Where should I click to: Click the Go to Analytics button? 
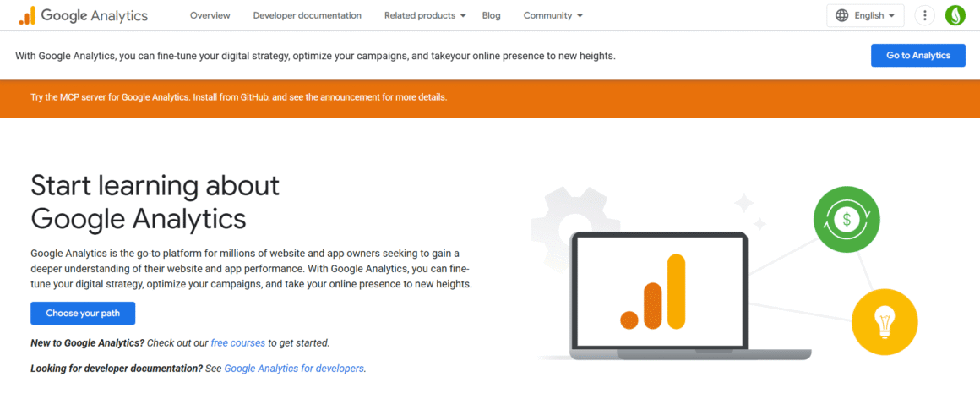tap(918, 56)
